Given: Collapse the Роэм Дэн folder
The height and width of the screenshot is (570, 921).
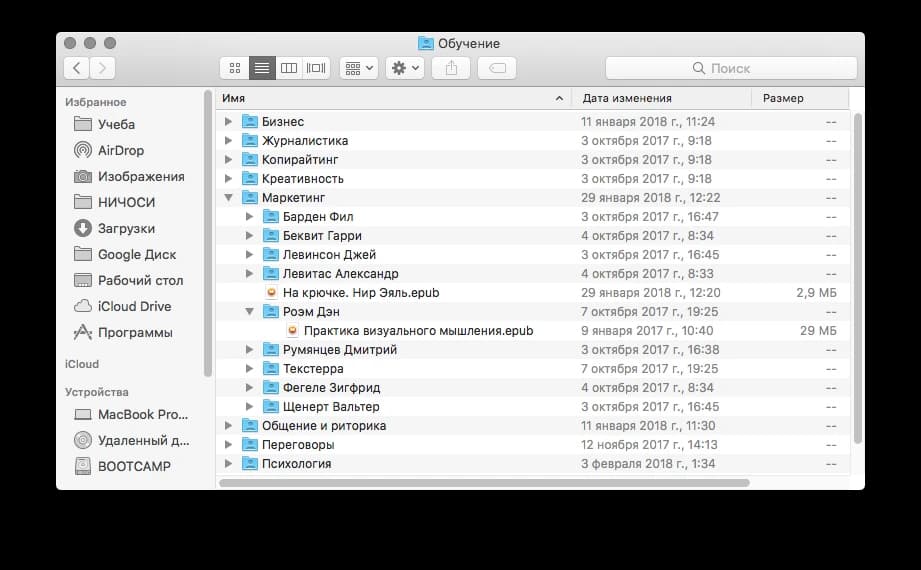Looking at the screenshot, I should tap(249, 312).
